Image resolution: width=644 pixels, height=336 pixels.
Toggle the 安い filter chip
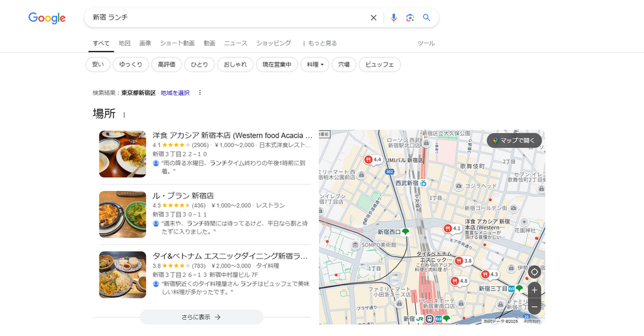pyautogui.click(x=97, y=65)
